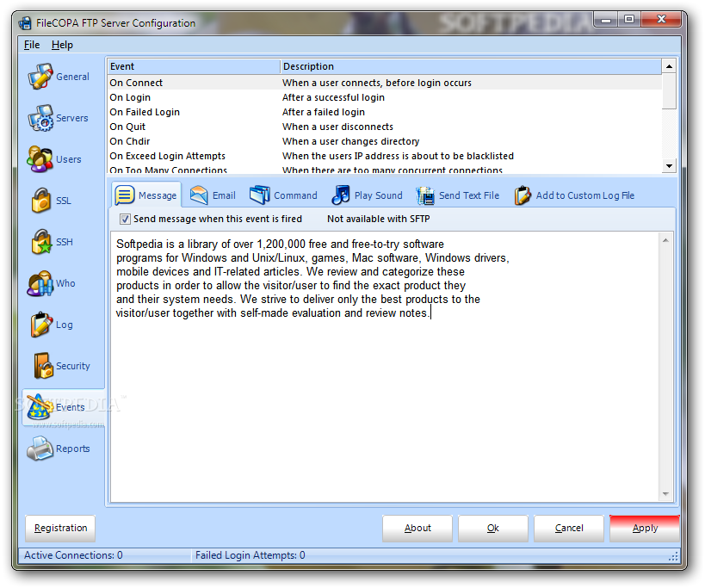705x588 pixels.
Task: Open the Reports printer icon
Action: coord(40,449)
